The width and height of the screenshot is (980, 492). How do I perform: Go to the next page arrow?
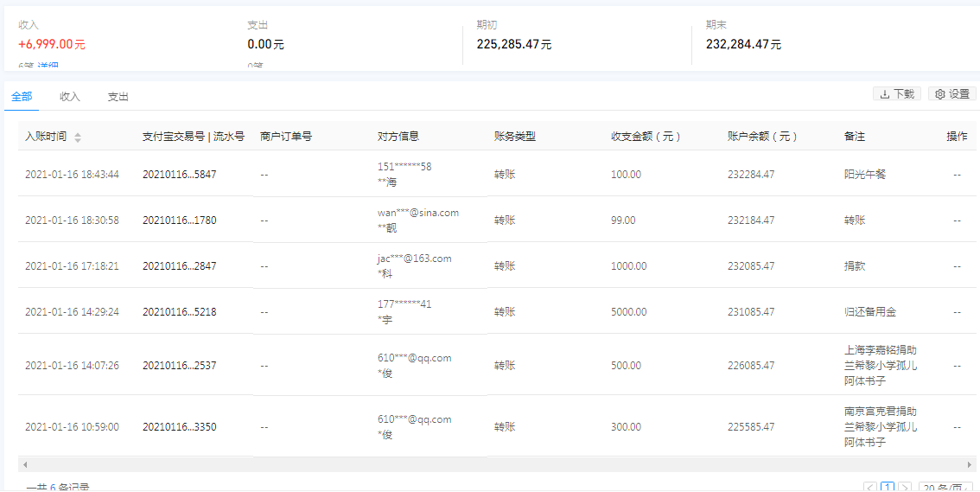click(x=904, y=487)
